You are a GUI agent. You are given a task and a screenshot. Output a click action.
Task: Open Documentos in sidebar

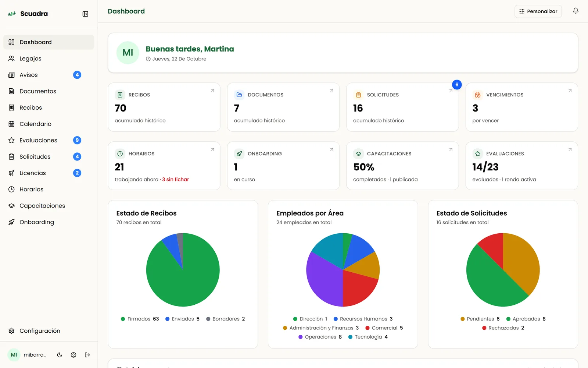(x=49, y=91)
